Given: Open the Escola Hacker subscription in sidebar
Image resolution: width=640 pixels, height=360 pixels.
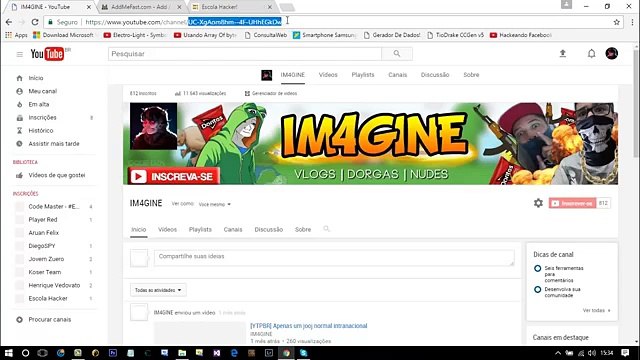Looking at the screenshot, I should 48,298.
